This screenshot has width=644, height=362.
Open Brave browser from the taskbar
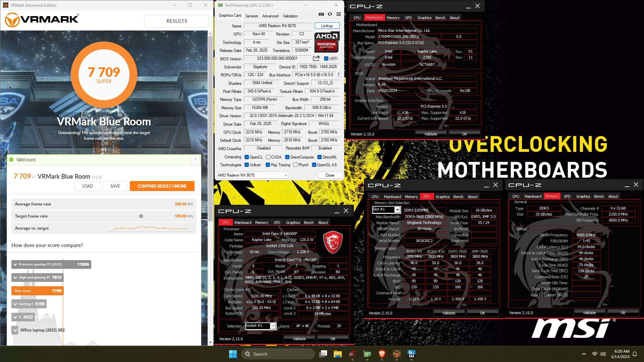(382, 354)
